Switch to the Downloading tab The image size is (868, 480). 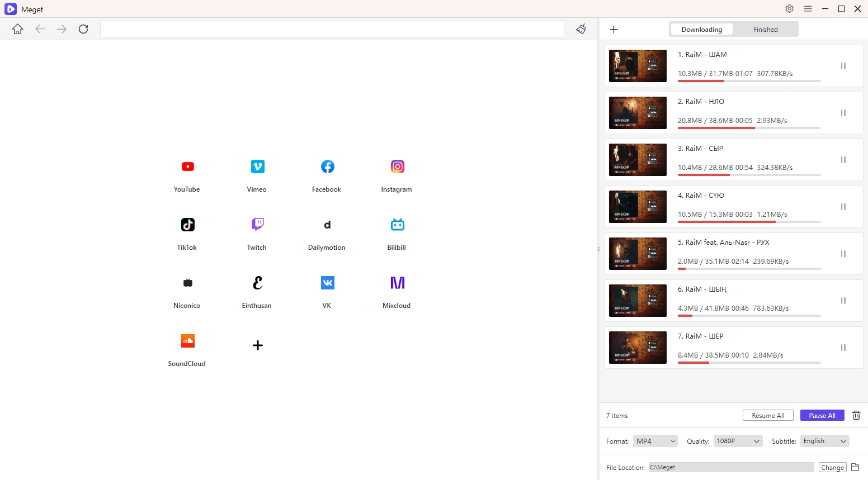tap(702, 30)
